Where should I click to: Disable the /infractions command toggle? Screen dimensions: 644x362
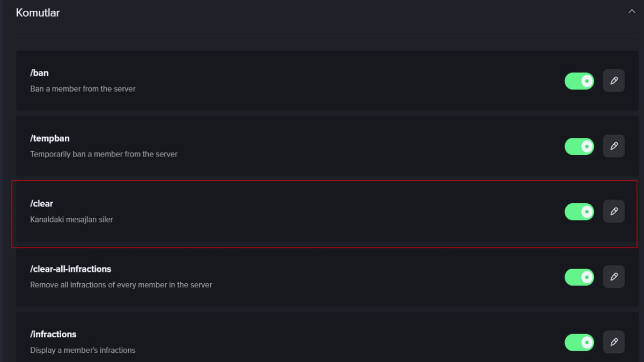579,342
